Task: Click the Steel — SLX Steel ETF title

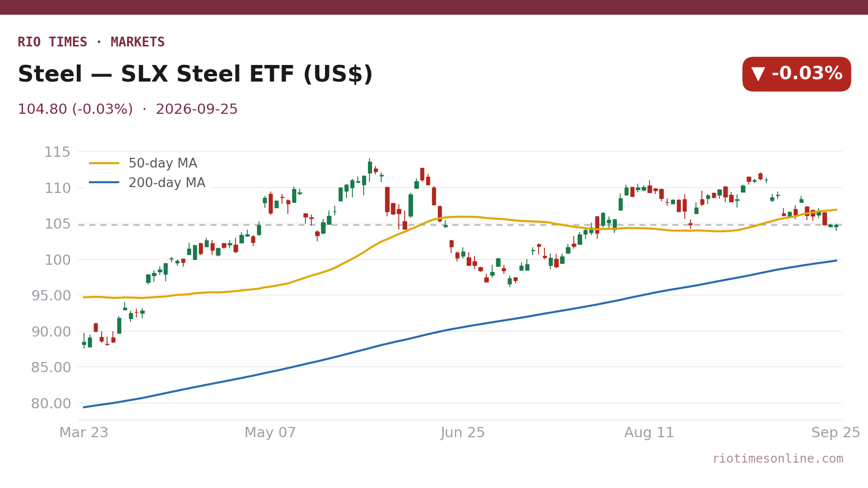Action: (195, 75)
